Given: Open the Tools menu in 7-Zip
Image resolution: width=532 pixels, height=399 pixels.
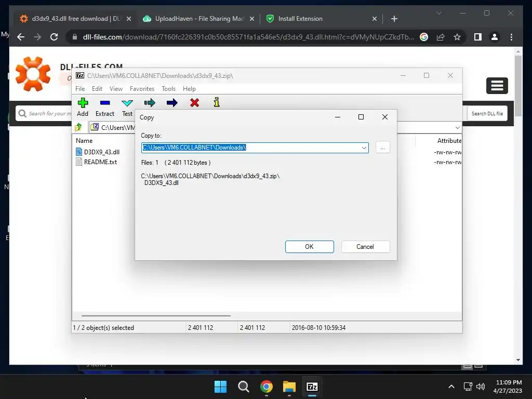Looking at the screenshot, I should pos(169,88).
